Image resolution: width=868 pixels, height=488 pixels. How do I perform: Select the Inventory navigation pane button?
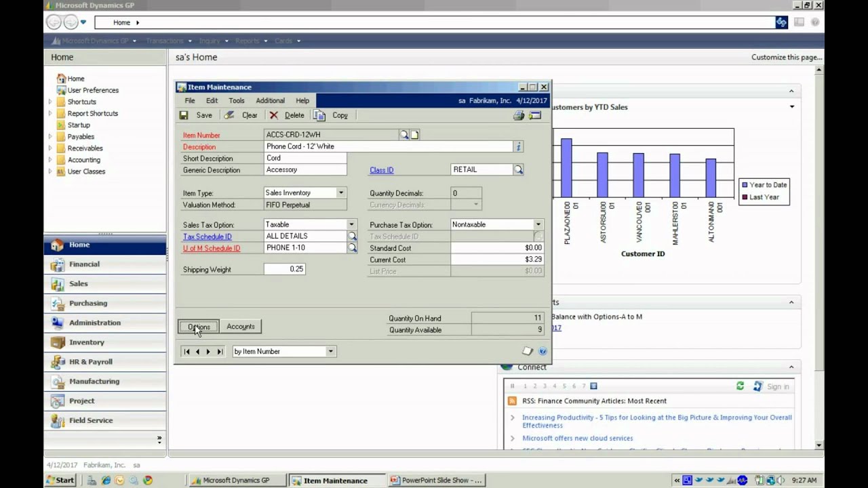tap(105, 342)
